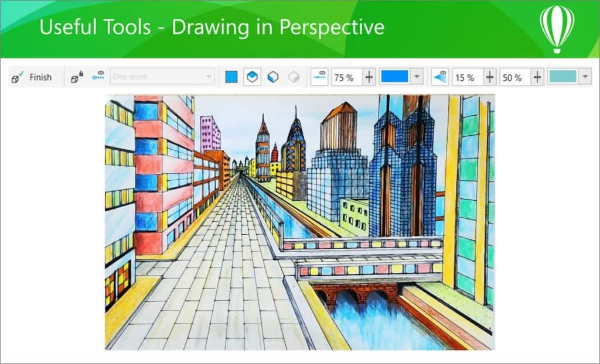This screenshot has width=600, height=364.
Task: Toggle the horizon line visibility icon
Action: coord(319,77)
